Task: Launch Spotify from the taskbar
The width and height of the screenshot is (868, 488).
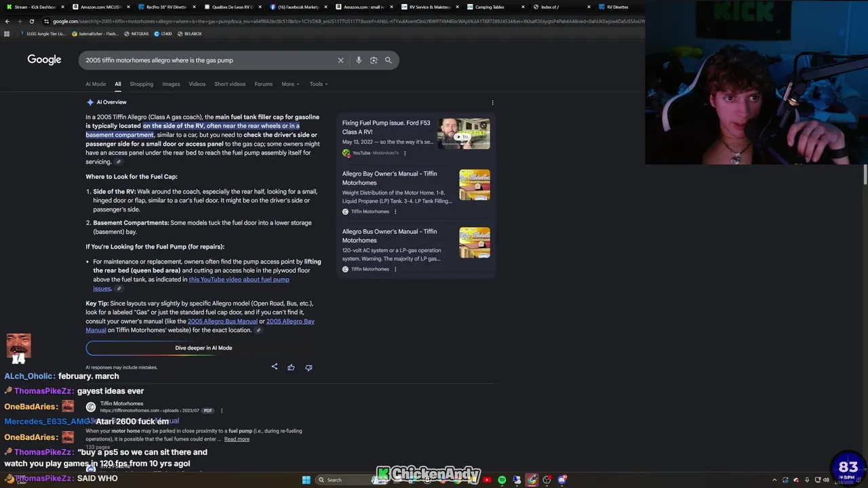Action: click(x=502, y=480)
